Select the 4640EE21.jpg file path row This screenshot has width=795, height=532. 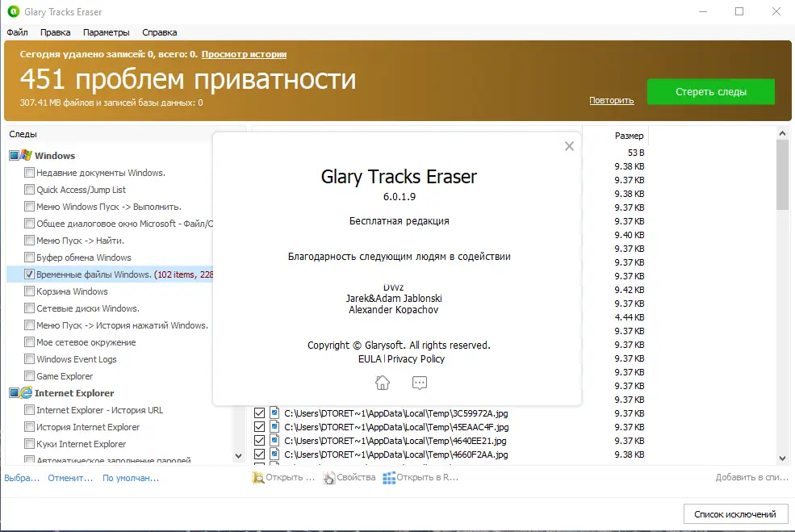point(395,441)
